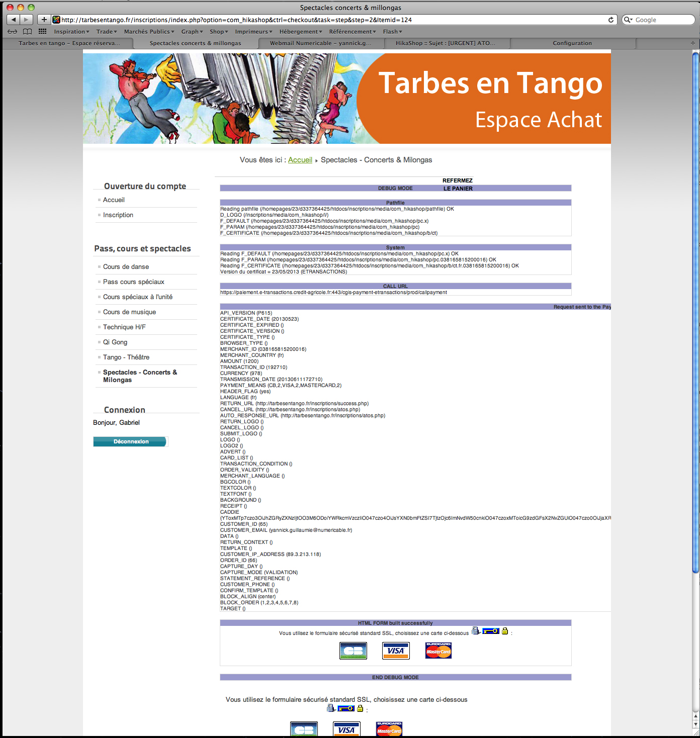The image size is (700, 738).
Task: Go forward with the Safari forward arrow
Action: coord(27,20)
